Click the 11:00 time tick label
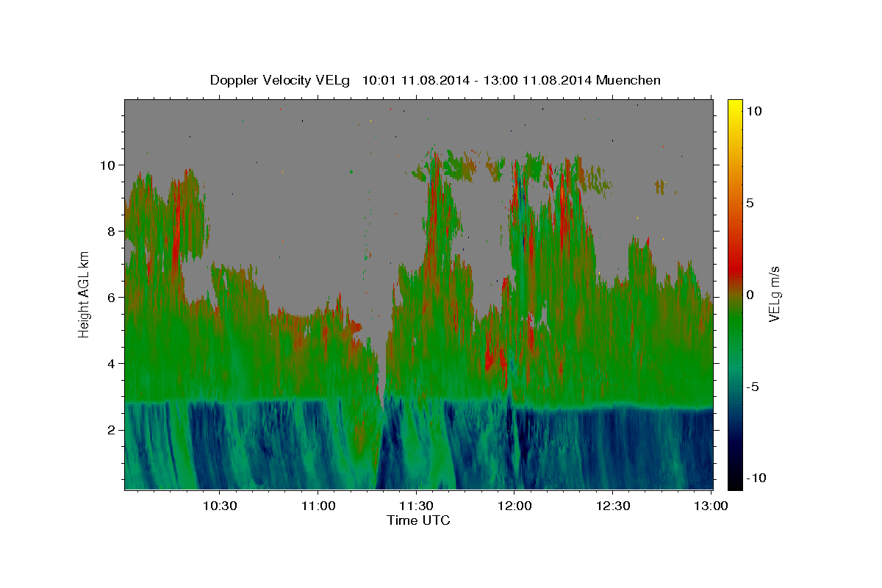 pyautogui.click(x=318, y=506)
